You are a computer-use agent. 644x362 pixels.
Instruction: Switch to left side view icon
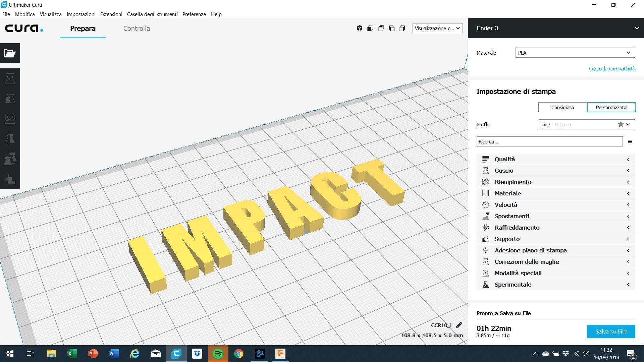click(392, 28)
